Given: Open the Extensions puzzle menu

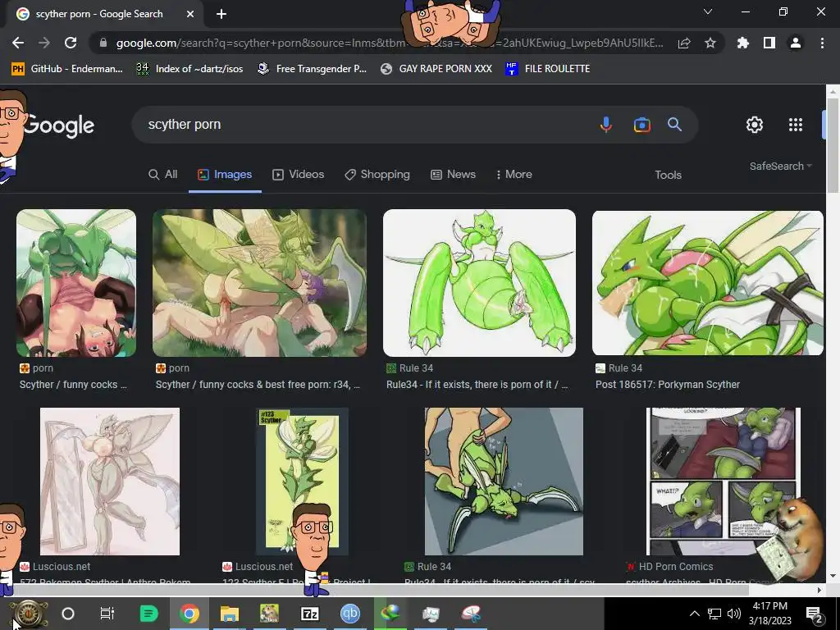Looking at the screenshot, I should click(743, 43).
